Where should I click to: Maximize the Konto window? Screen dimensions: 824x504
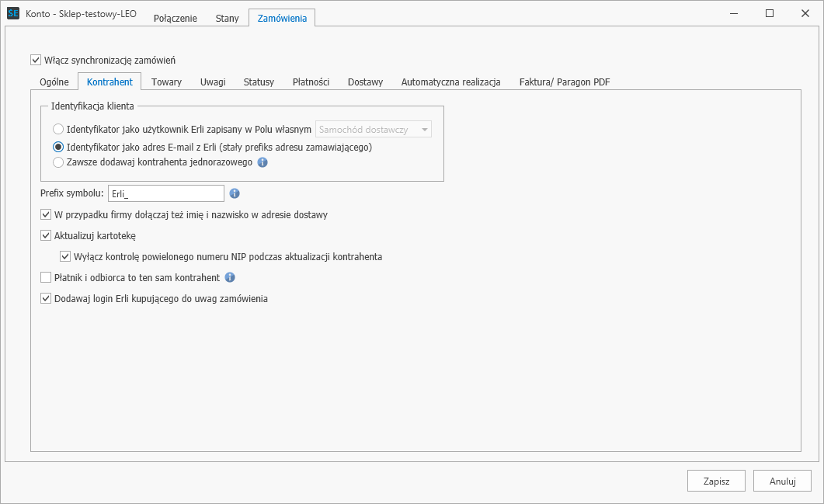[770, 13]
